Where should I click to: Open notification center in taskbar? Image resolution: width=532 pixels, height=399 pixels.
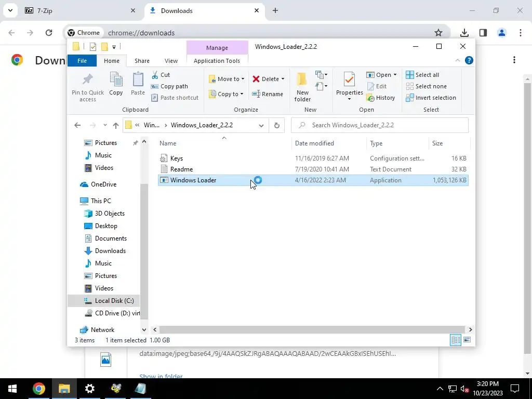pos(515,389)
